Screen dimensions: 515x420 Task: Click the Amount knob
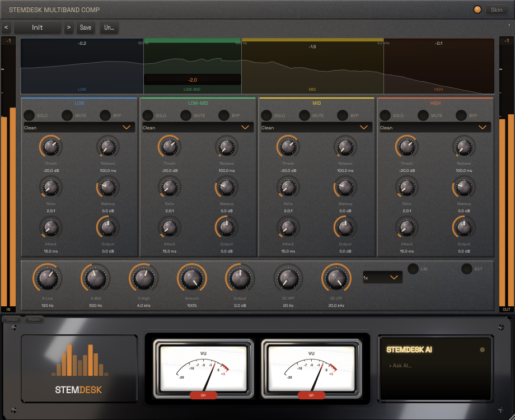coord(192,278)
